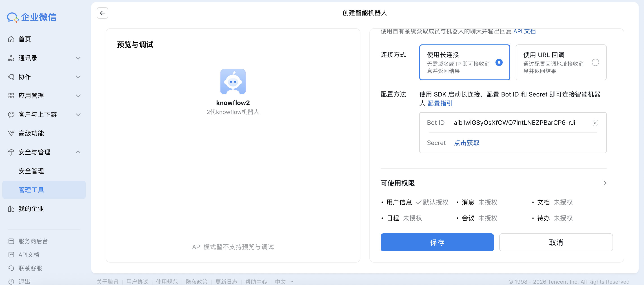Open the 中文 language dropdown
Viewport: 644px width, 285px height.
click(x=284, y=281)
